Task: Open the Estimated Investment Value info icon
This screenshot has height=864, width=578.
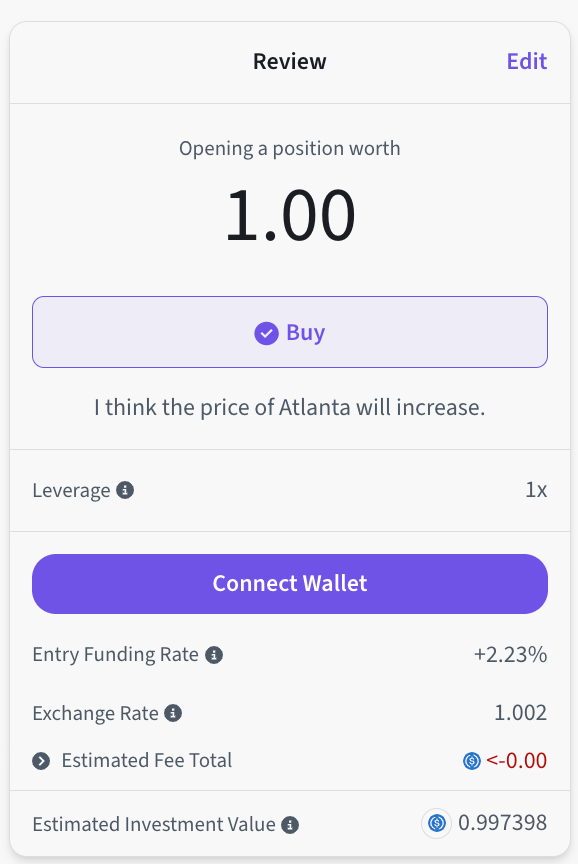Action: [x=290, y=825]
